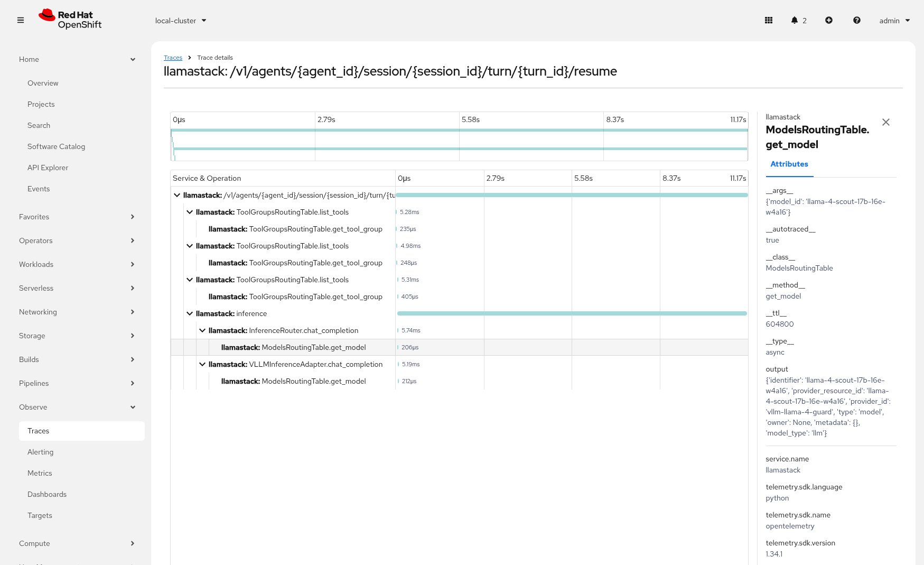Collapse the llamastack inference span
Viewport: 924px width, 565px height.
tap(190, 313)
